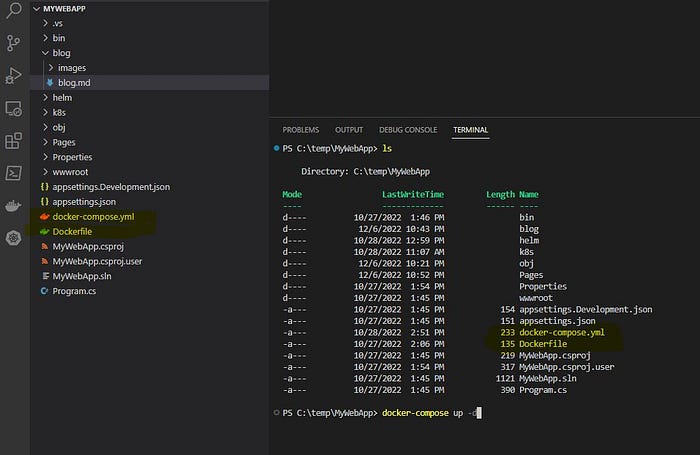Click the Properties entry in the terminal listing
The width and height of the screenshot is (700, 455).
543,286
